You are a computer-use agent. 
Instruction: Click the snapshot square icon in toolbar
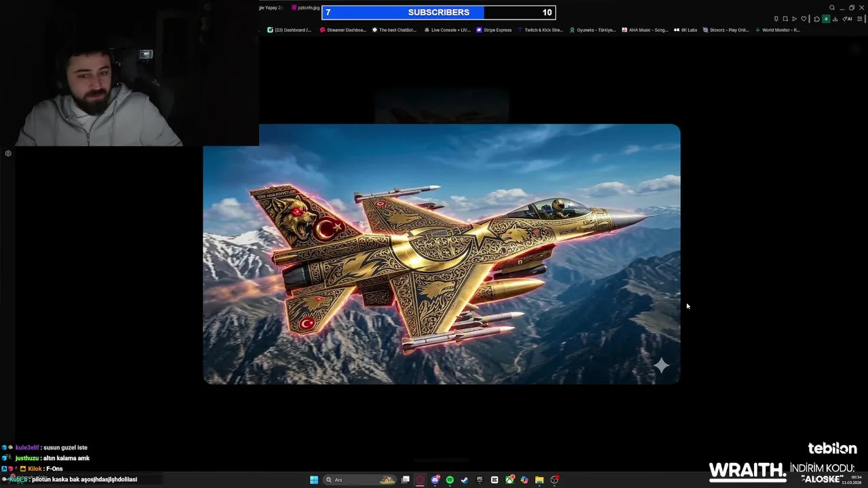(785, 19)
